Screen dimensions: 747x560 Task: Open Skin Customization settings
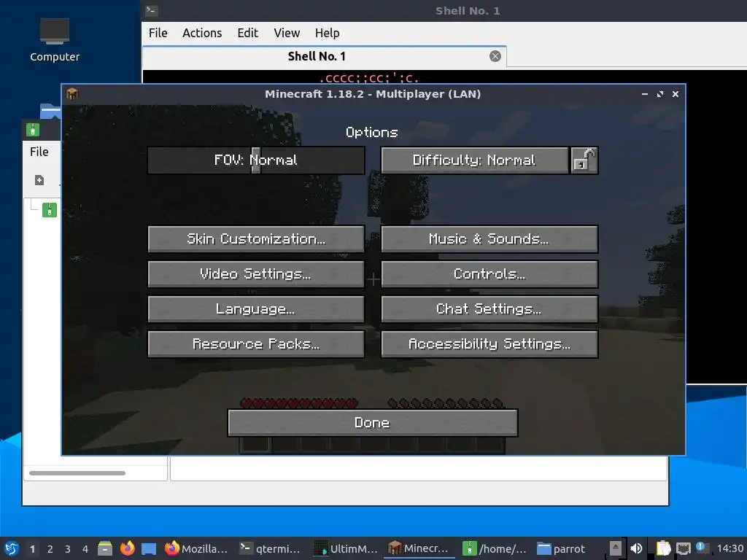tap(256, 238)
